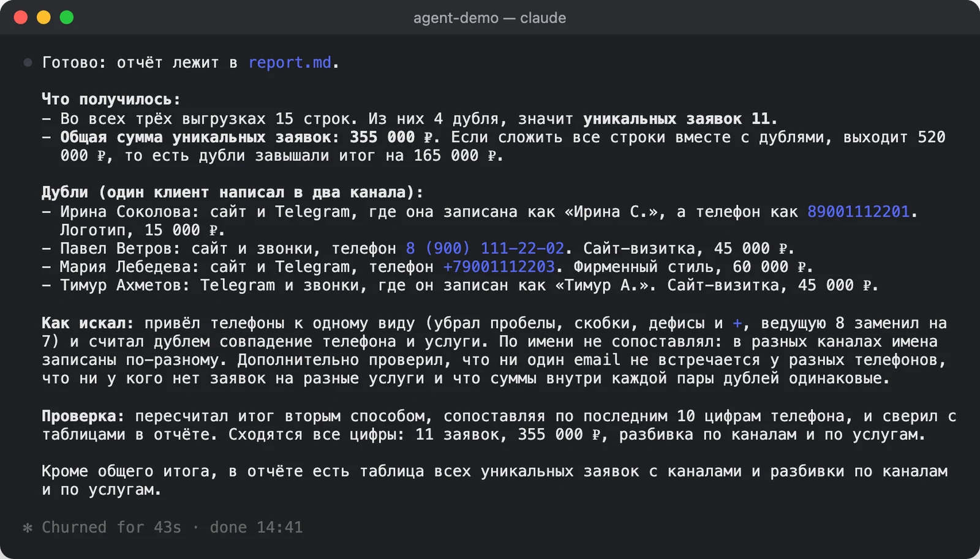Click heading 'Дубли (один клиент написал в два канала):'
The width and height of the screenshot is (980, 559).
tap(232, 192)
